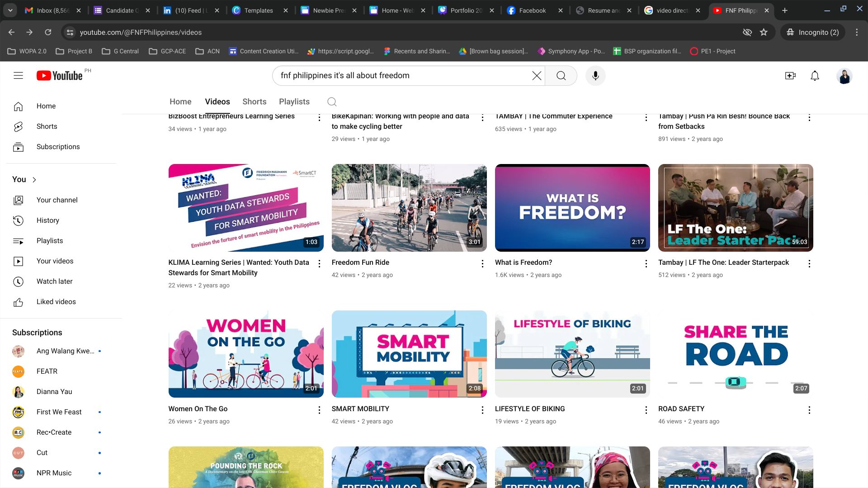Open the Dianna Yau subscription channel
868x488 pixels.
(x=61, y=392)
